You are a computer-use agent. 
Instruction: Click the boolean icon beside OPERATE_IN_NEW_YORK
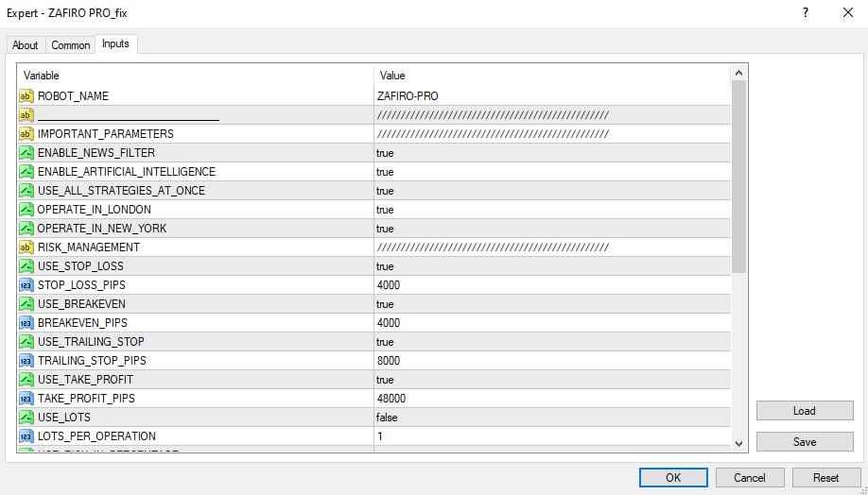point(26,228)
